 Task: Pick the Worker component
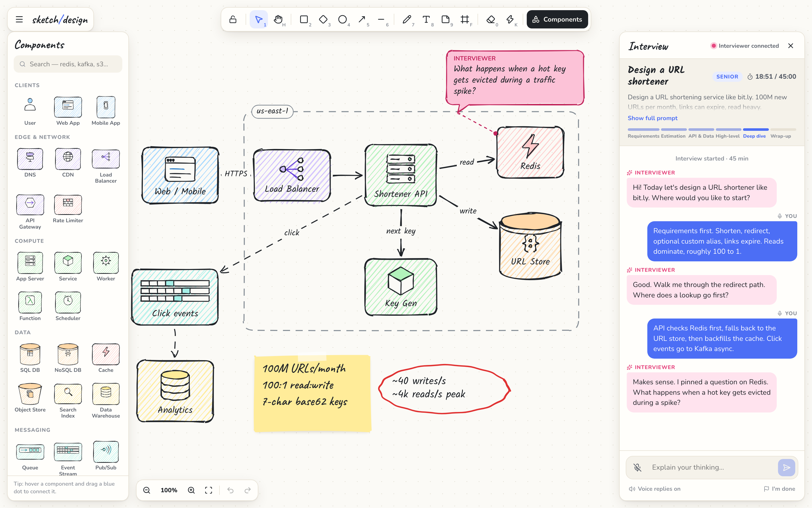click(106, 267)
